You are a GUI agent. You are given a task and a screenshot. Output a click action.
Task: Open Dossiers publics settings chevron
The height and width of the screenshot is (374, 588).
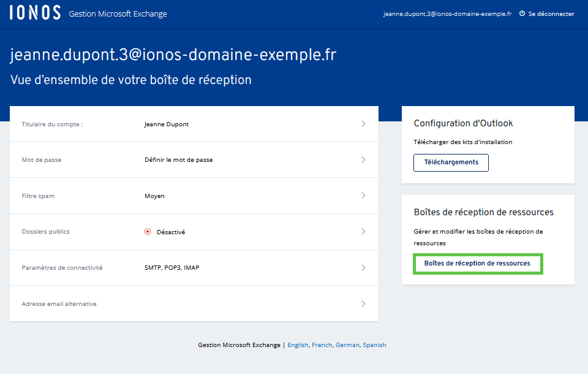coord(363,232)
